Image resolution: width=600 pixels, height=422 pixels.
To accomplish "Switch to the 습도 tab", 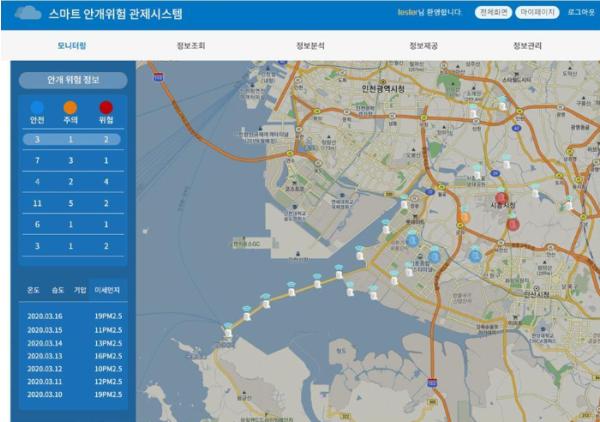I will 58,288.
